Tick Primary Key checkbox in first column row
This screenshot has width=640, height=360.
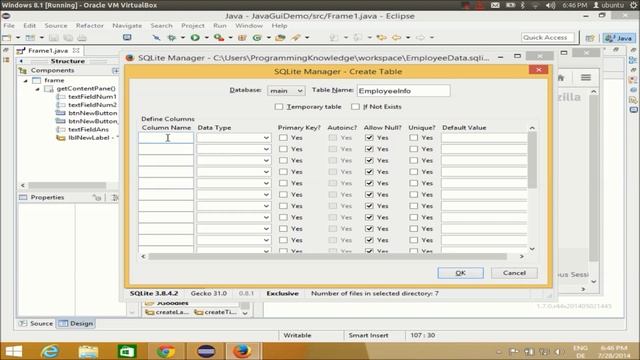click(283, 138)
